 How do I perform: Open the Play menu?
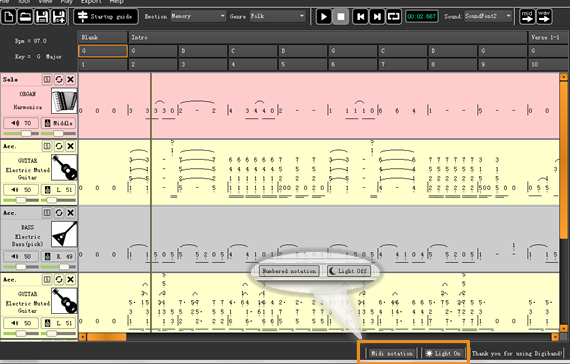[x=67, y=2]
